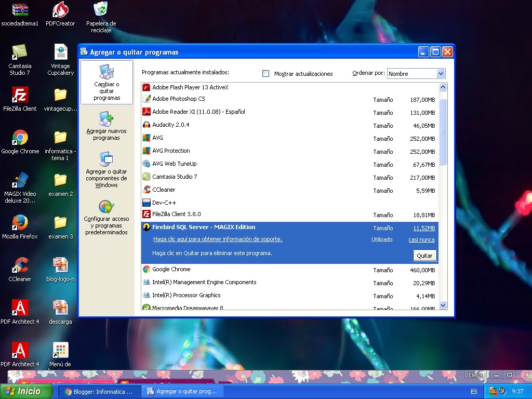Select sociedadtema1 archive on desktop
Viewport: 532px width, 399px height.
[x=20, y=14]
